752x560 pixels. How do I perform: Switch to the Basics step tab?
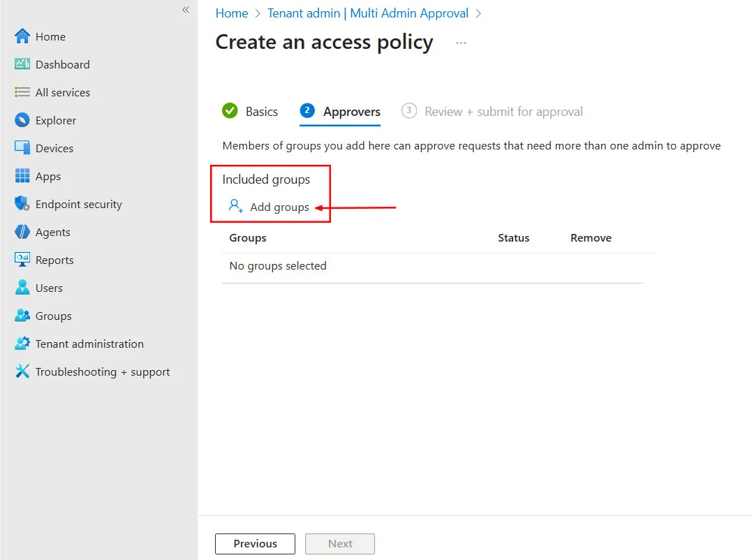coord(250,111)
